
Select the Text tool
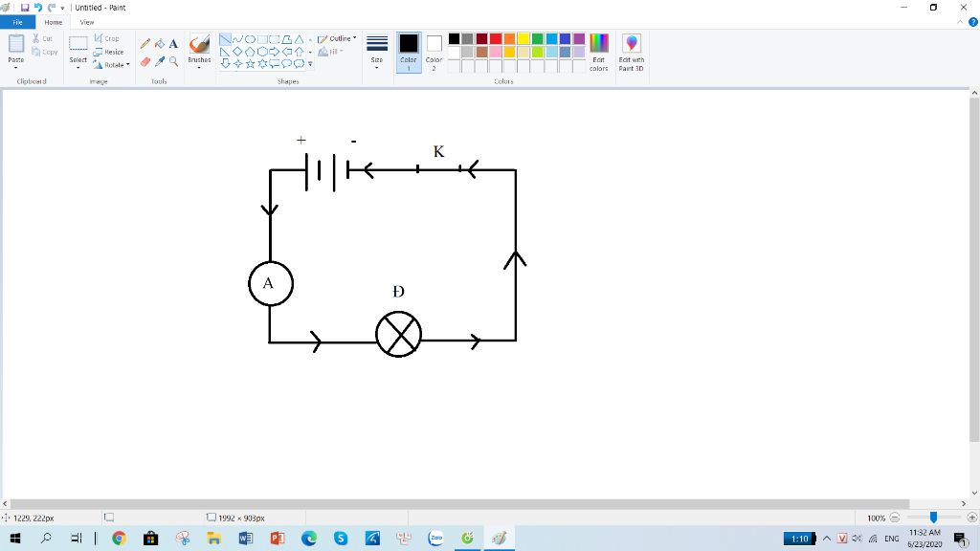(174, 44)
